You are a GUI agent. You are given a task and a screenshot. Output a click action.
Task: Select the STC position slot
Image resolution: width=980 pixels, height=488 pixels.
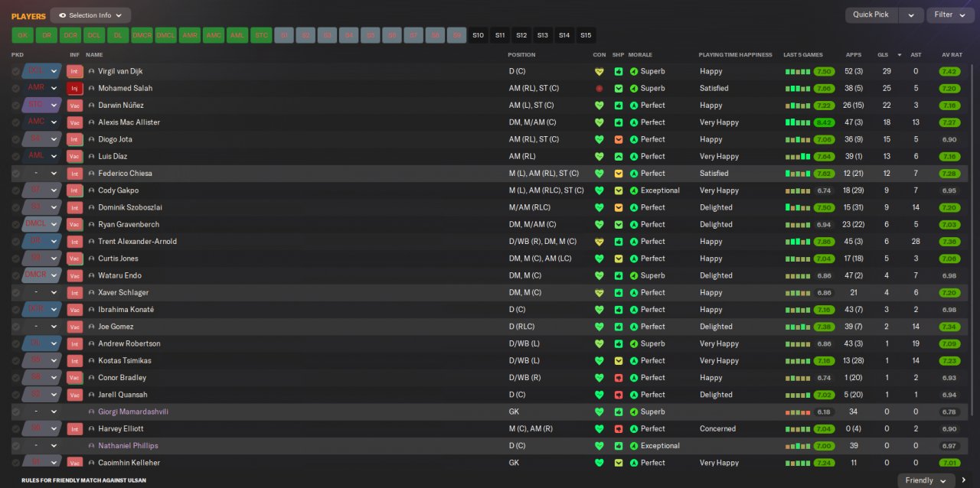tap(261, 35)
